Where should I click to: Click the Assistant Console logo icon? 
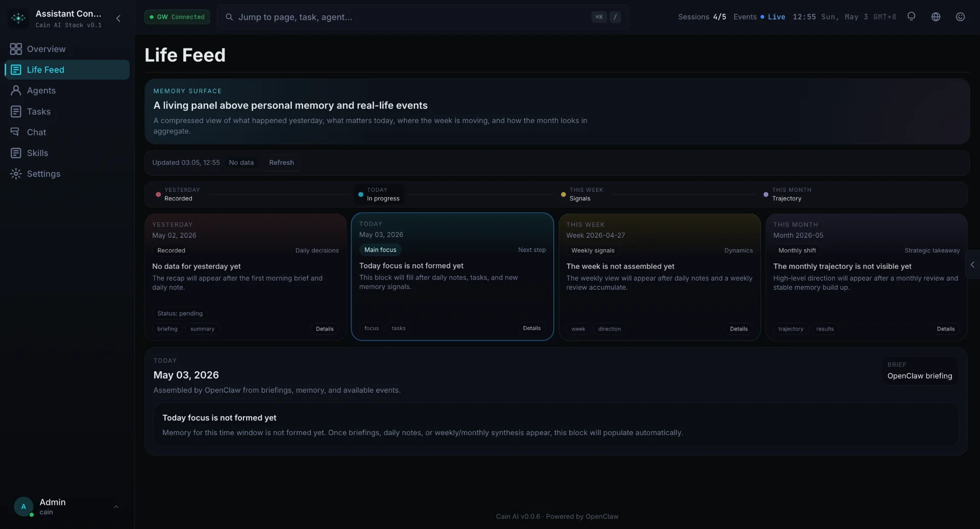pos(18,18)
